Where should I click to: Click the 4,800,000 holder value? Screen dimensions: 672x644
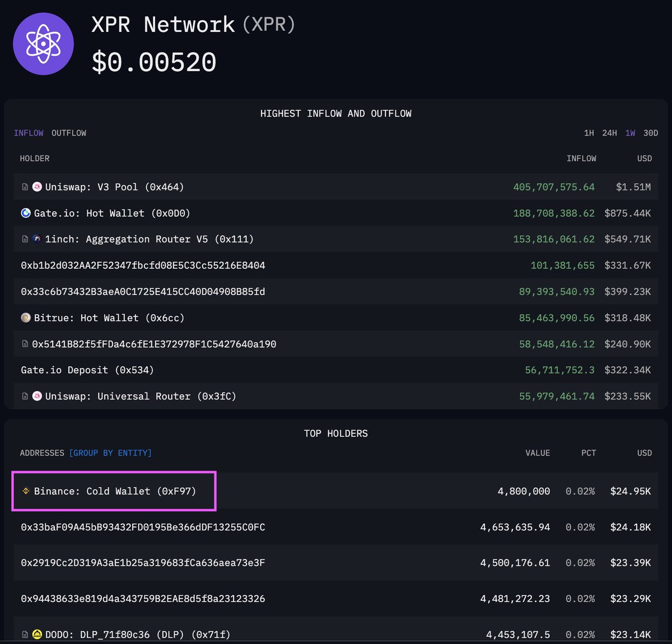coord(524,491)
